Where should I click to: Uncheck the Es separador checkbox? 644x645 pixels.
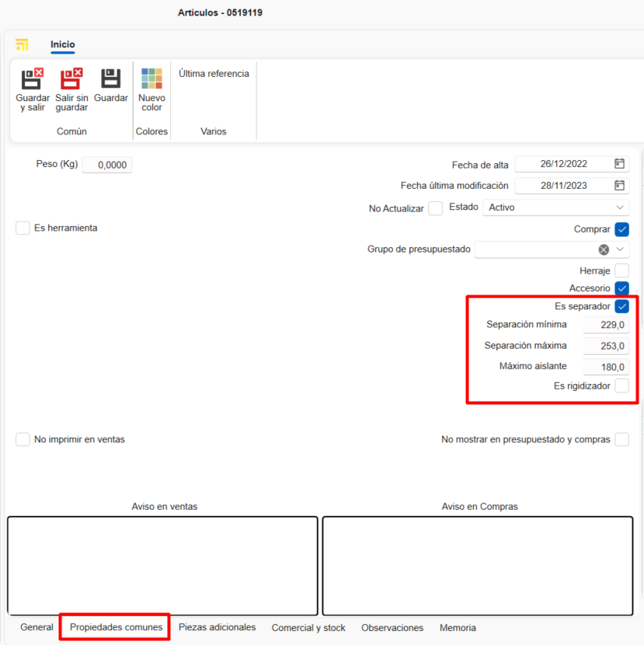coord(621,306)
